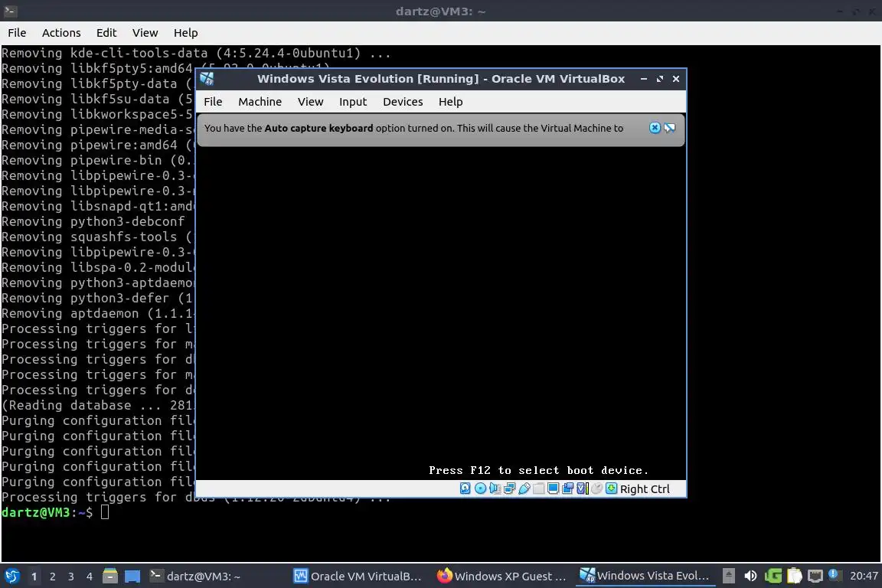This screenshot has height=588, width=882.
Task: Click the Press F12 to select boot device text
Action: [538, 470]
